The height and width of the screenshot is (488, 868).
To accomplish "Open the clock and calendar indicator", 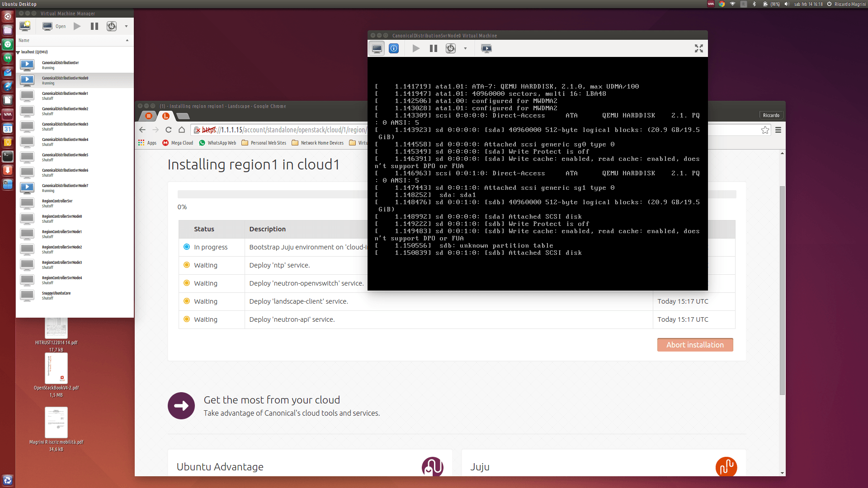I will pyautogui.click(x=808, y=4).
